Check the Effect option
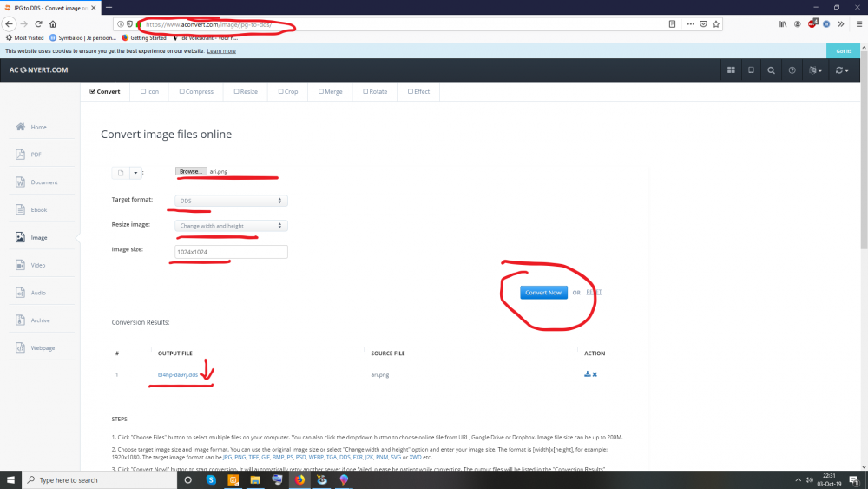 418,91
